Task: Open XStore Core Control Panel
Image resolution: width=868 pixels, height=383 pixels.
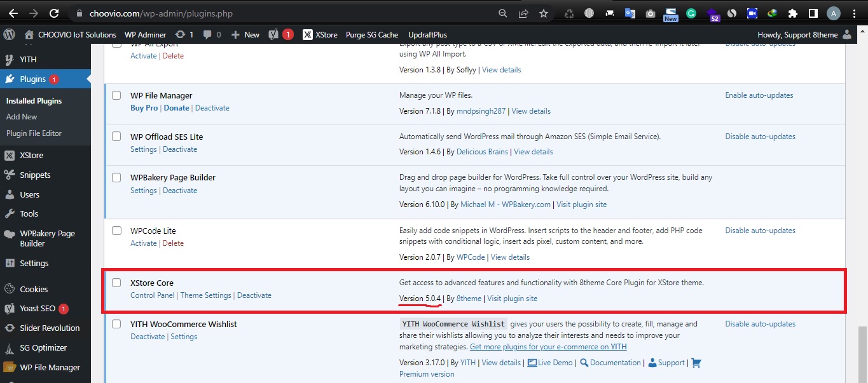Action: coord(153,295)
